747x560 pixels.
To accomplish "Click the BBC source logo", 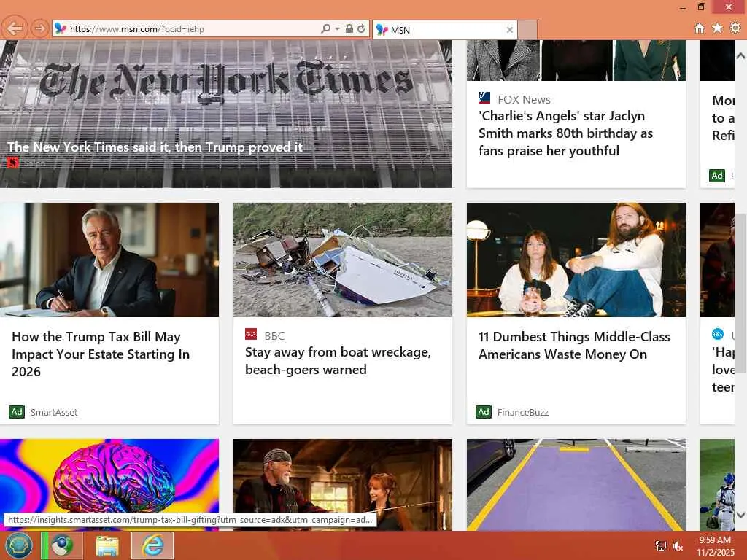I will coord(251,334).
